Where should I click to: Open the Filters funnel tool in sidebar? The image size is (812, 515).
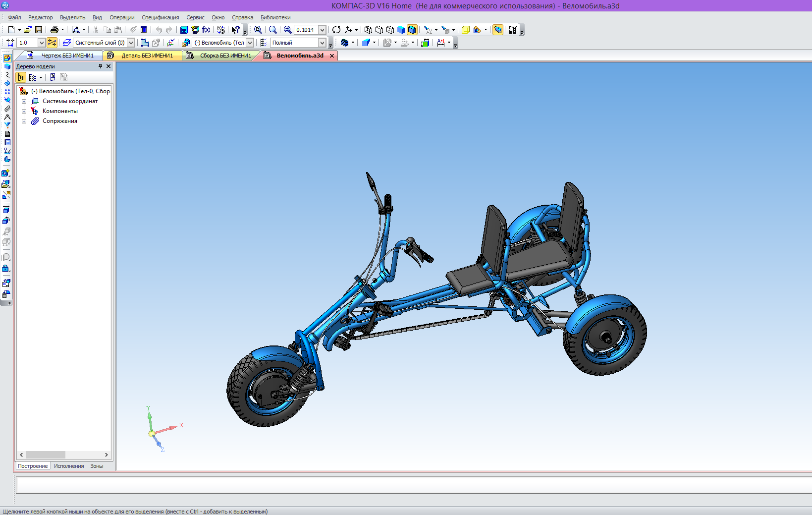(7, 125)
